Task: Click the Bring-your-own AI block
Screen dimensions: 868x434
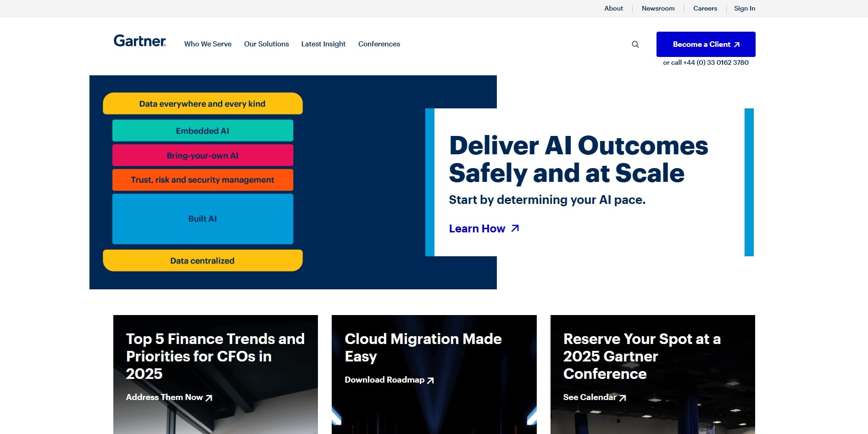Action: pos(203,156)
